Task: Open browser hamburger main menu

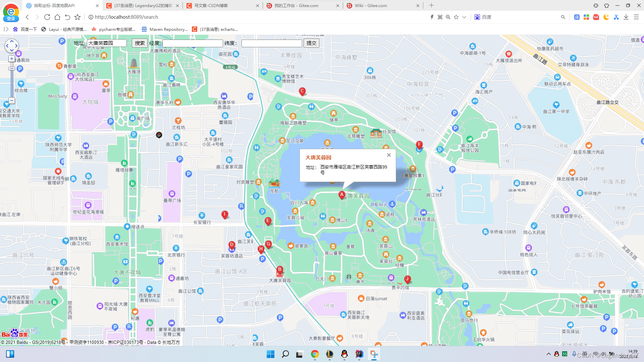Action: pyautogui.click(x=636, y=17)
